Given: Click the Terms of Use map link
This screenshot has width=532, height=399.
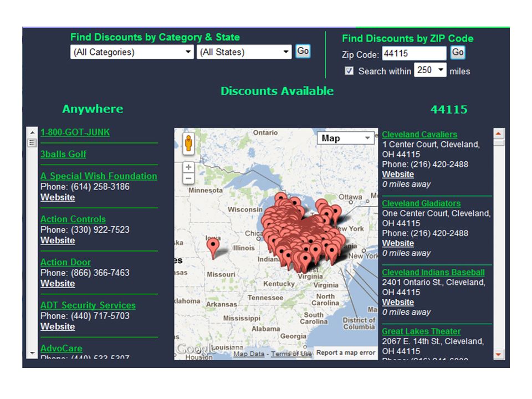Looking at the screenshot, I should pos(291,354).
